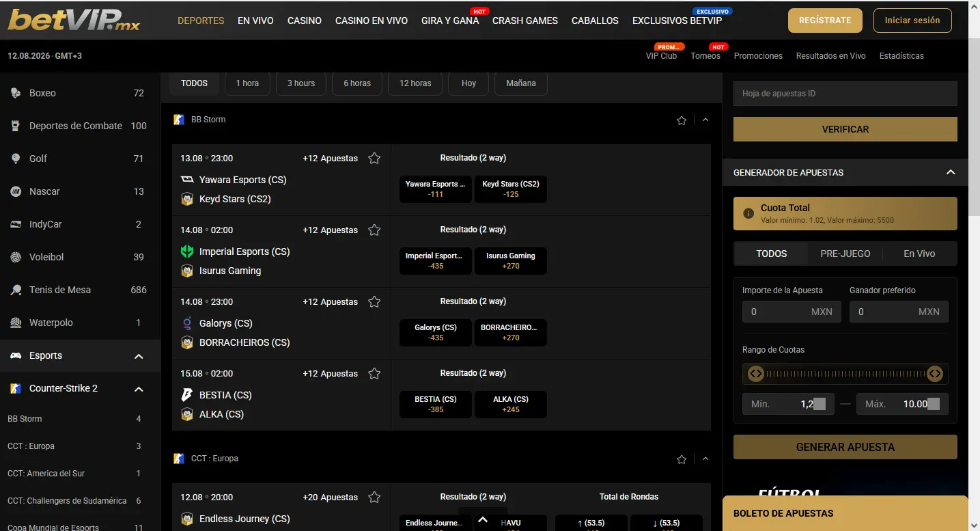Click the Tenis de Mesa paddle icon
Screen dimensions: 980x531
click(16, 290)
